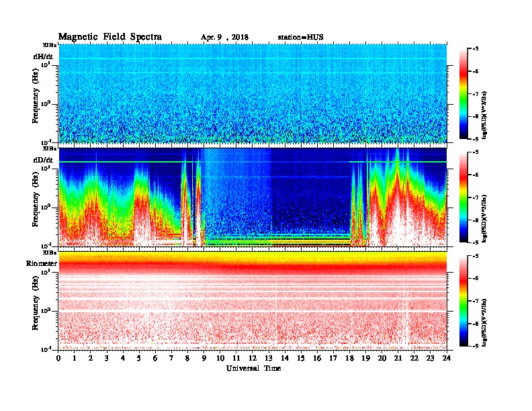This screenshot has width=532, height=411.
Task: Click hour 19 on the time axis
Action: pos(365,358)
